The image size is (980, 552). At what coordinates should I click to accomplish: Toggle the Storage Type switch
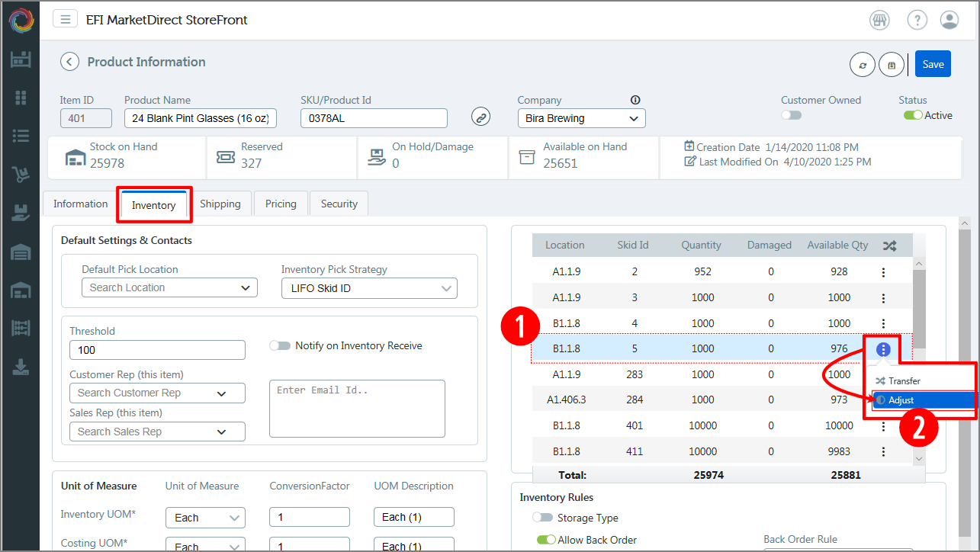(543, 518)
